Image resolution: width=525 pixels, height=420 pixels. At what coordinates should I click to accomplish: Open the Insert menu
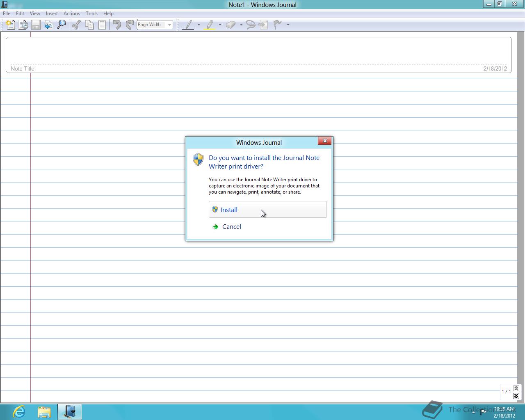click(x=52, y=14)
